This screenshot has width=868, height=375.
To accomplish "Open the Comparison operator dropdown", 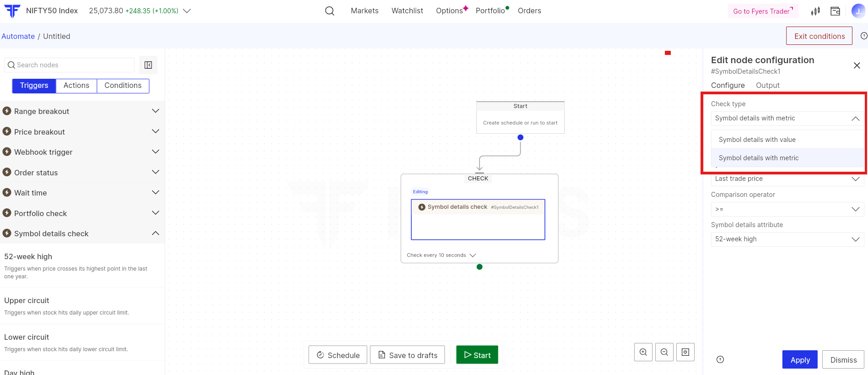I will tap(787, 209).
